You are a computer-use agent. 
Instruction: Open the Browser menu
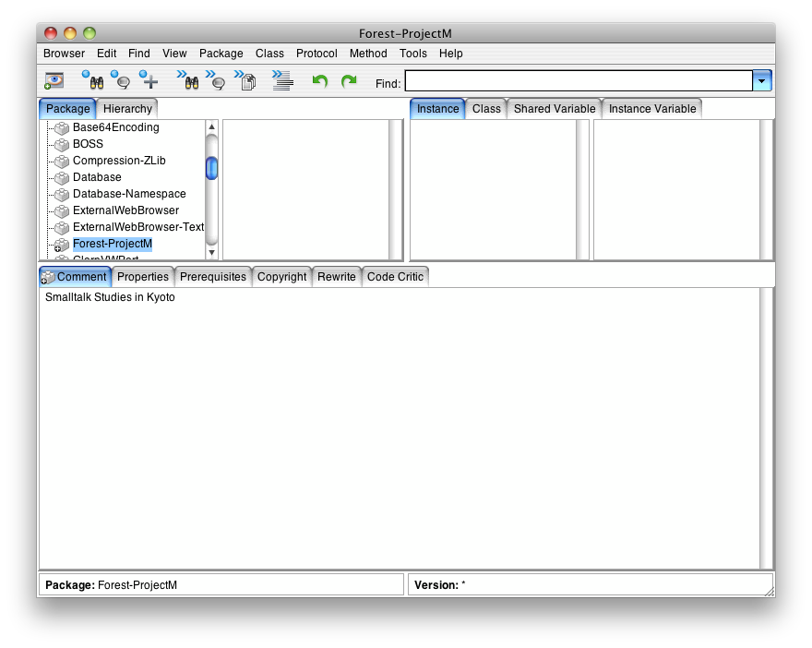[65, 54]
